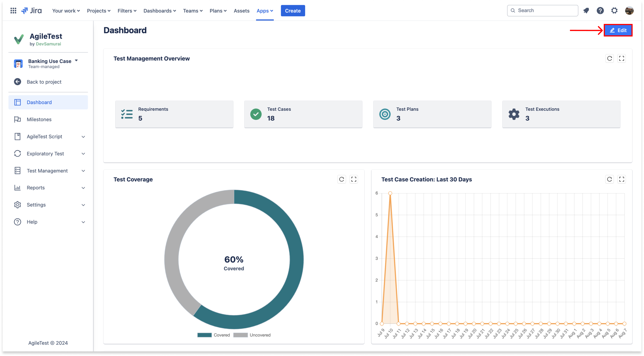The image size is (644, 356).
Task: Open Jira settings gear in top bar
Action: [614, 10]
